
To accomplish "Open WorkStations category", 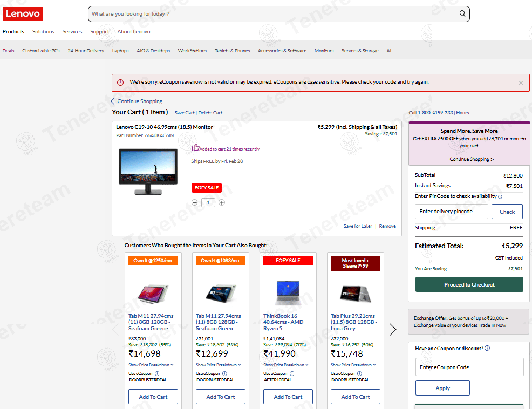I will click(x=192, y=51).
